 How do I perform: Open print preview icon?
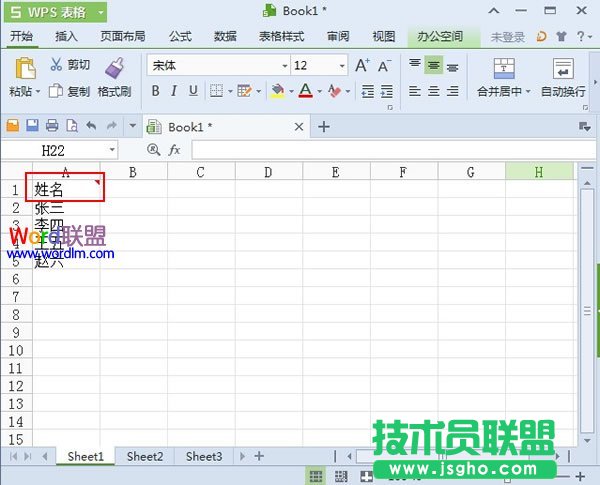coord(72,126)
